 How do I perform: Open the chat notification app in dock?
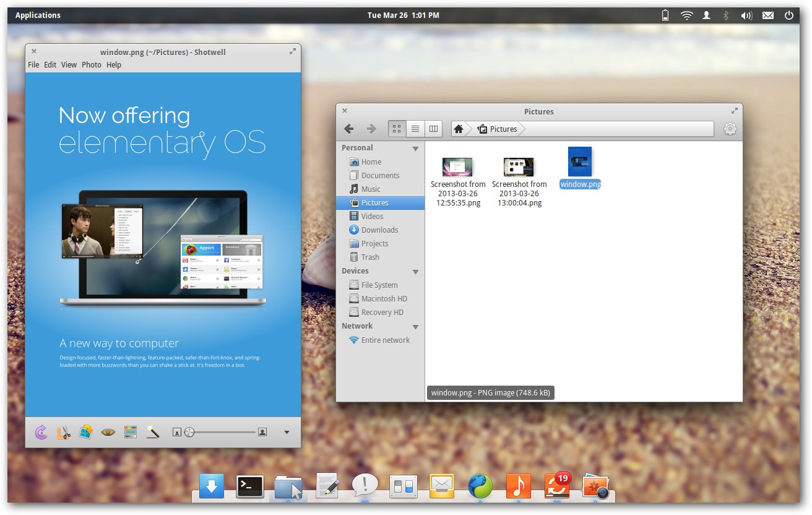(x=365, y=486)
